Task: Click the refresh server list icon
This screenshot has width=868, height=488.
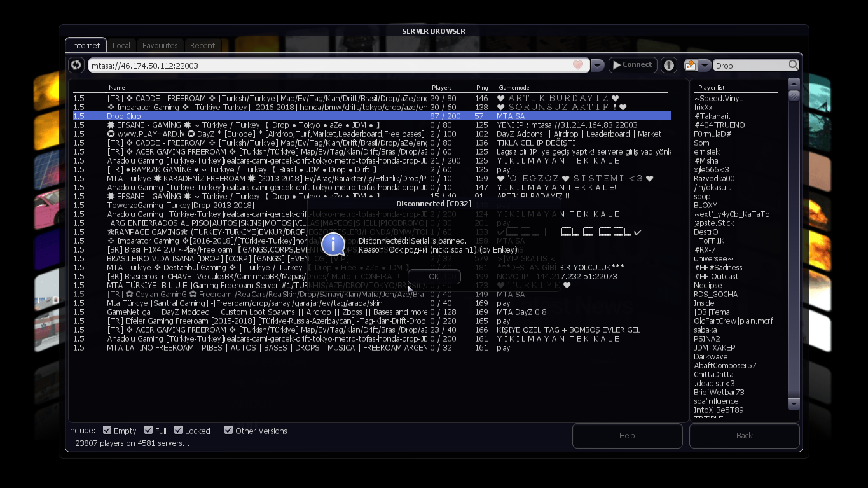Action: click(76, 65)
